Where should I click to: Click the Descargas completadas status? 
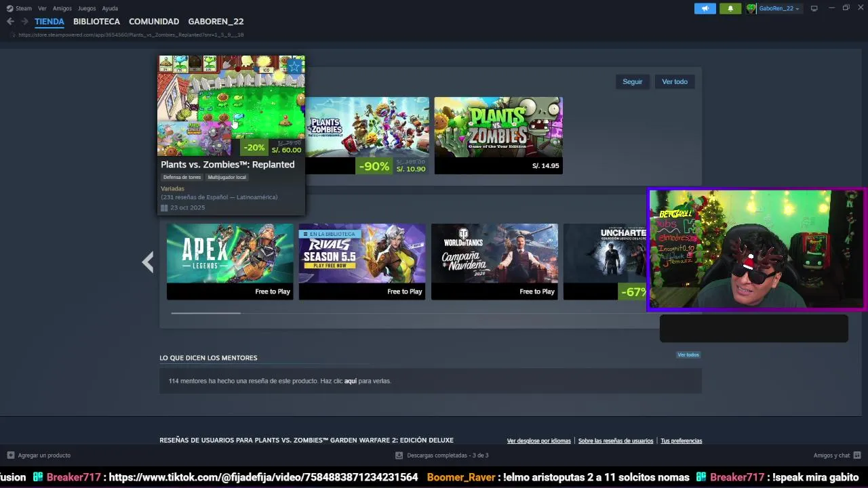coord(441,455)
